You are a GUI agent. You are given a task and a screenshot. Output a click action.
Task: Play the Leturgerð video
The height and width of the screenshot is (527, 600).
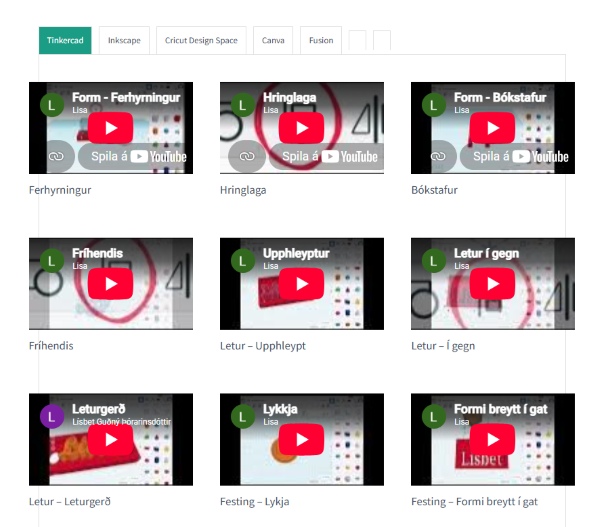coord(111,440)
